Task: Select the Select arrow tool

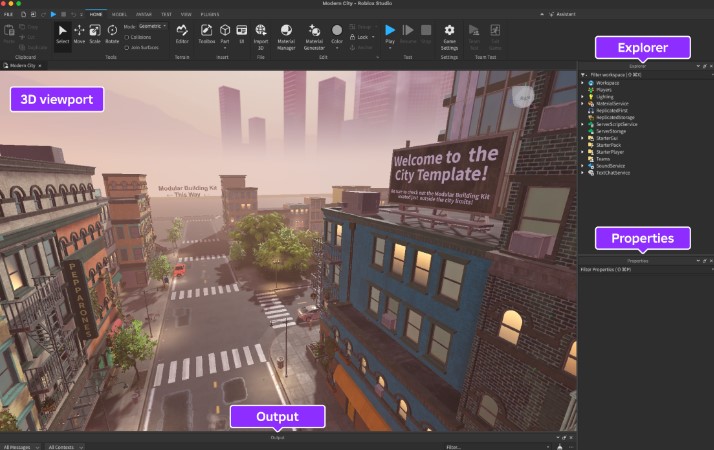Action: pos(62,34)
